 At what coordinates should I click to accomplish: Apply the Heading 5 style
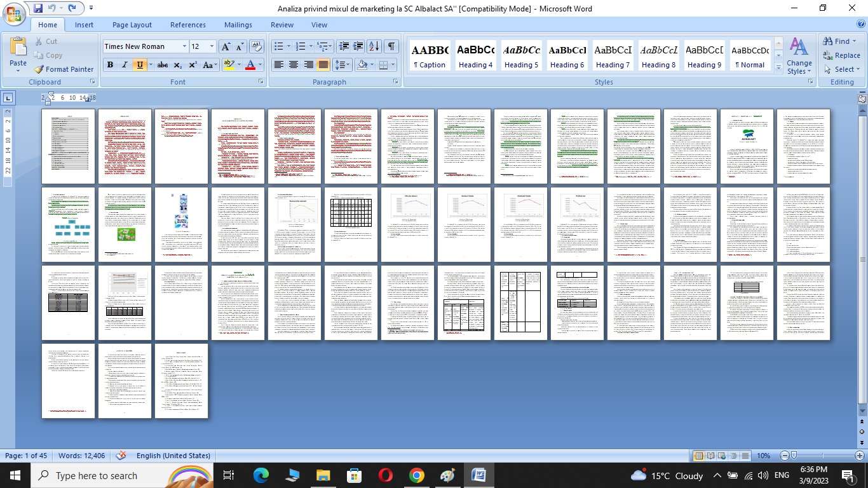tap(521, 56)
